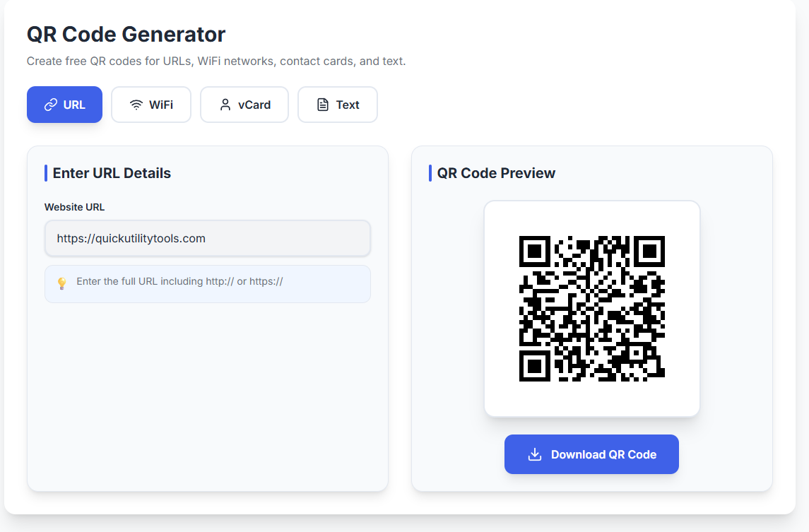Click the lightbulb icon in the hint box
Viewport: 809px width, 532px height.
pos(62,281)
